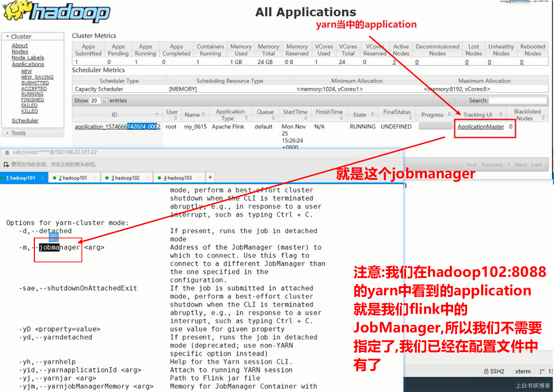This screenshot has height=392, width=554.
Task: Go to Next applications page
Action: (x=521, y=165)
